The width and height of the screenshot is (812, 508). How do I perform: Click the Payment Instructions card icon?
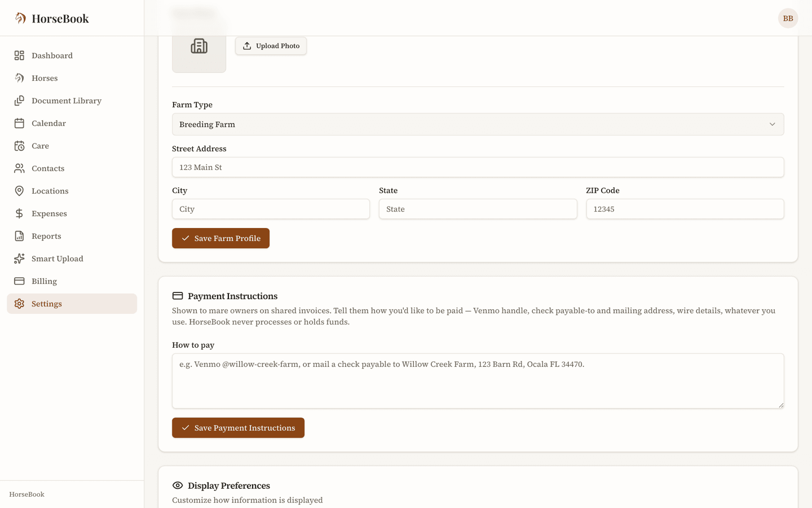point(178,296)
